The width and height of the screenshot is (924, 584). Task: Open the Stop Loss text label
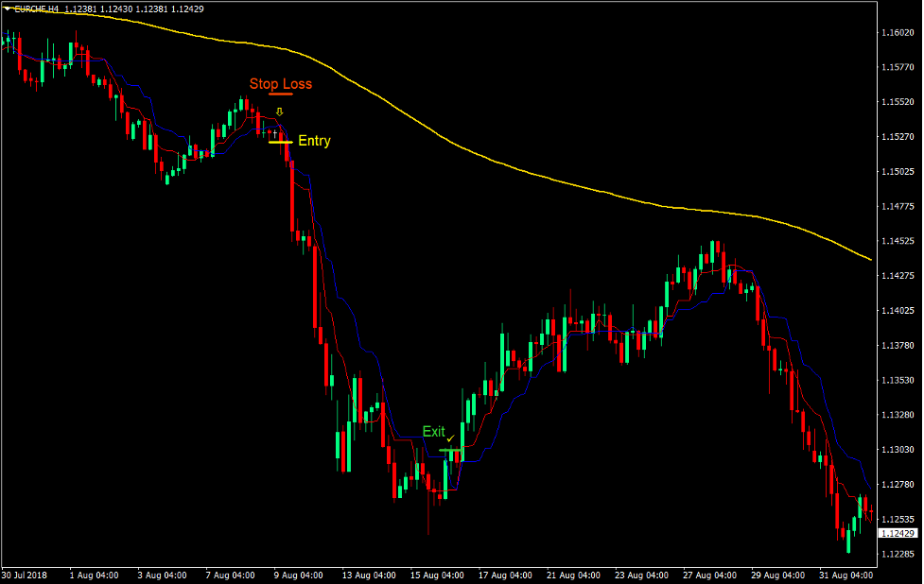[x=281, y=83]
